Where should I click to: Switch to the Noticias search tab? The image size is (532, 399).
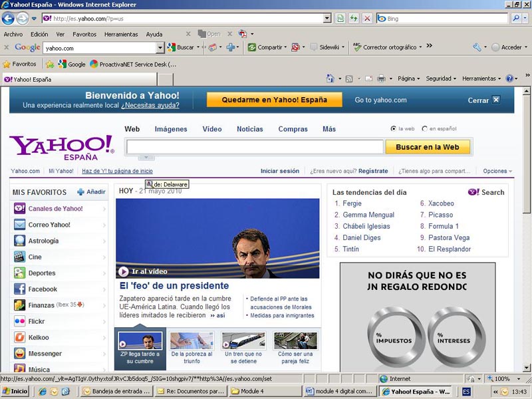(250, 129)
